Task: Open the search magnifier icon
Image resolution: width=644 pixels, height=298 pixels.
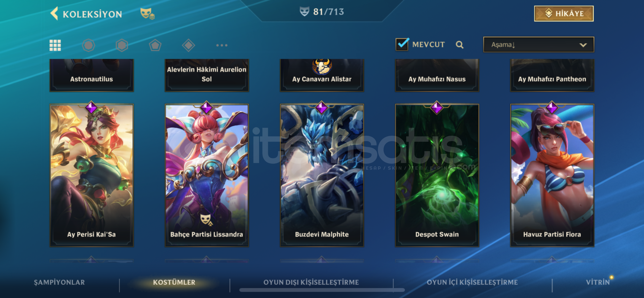Action: click(x=459, y=45)
